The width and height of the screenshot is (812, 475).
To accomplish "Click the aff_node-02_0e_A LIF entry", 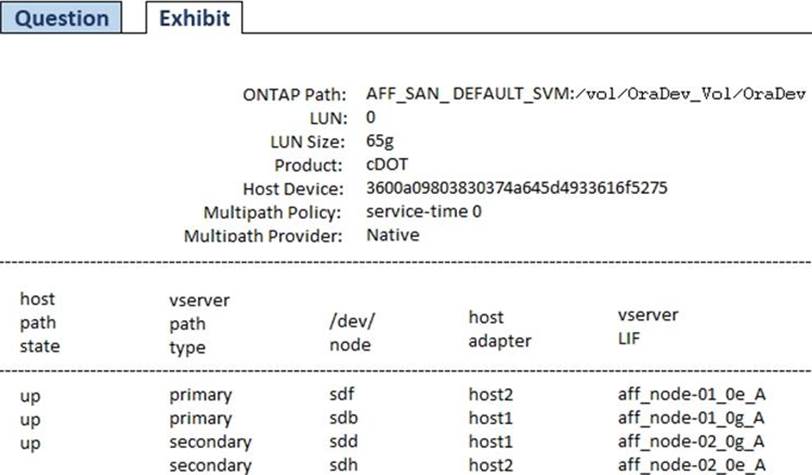I will [x=677, y=464].
